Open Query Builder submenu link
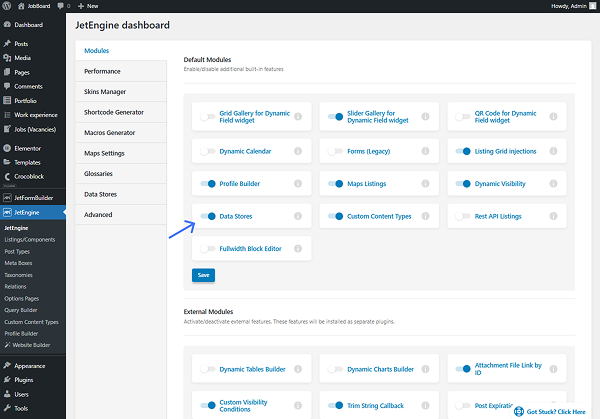The height and width of the screenshot is (419, 600). 21,310
